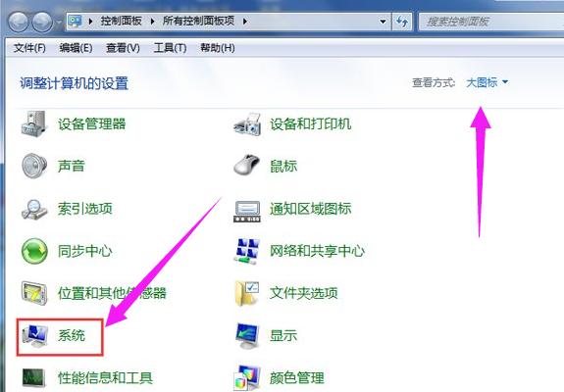Screen dimensions: 564x392
Task: Open the address bar history dropdown arrow
Action: pyautogui.click(x=384, y=22)
